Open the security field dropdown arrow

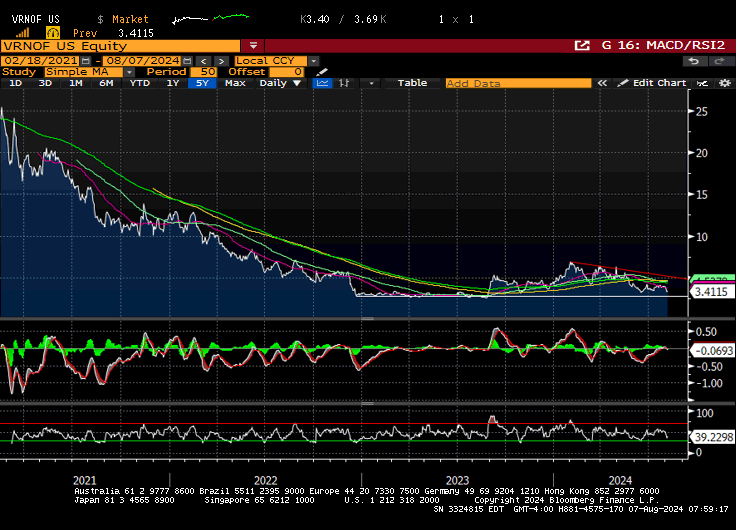click(253, 46)
